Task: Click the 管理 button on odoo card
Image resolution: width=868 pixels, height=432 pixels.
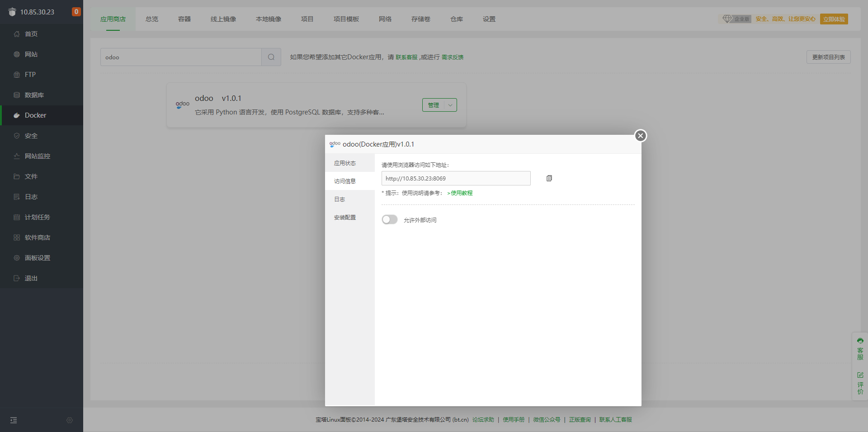Action: pos(434,105)
